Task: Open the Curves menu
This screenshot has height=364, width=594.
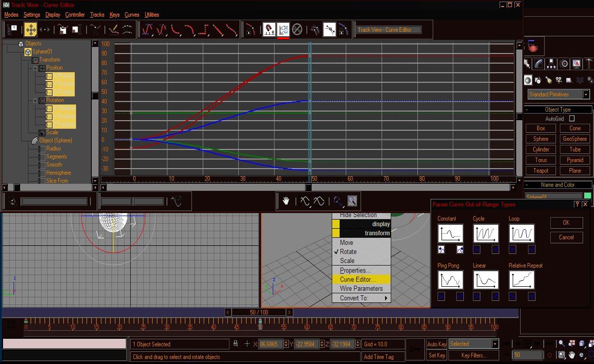Action: click(x=132, y=14)
